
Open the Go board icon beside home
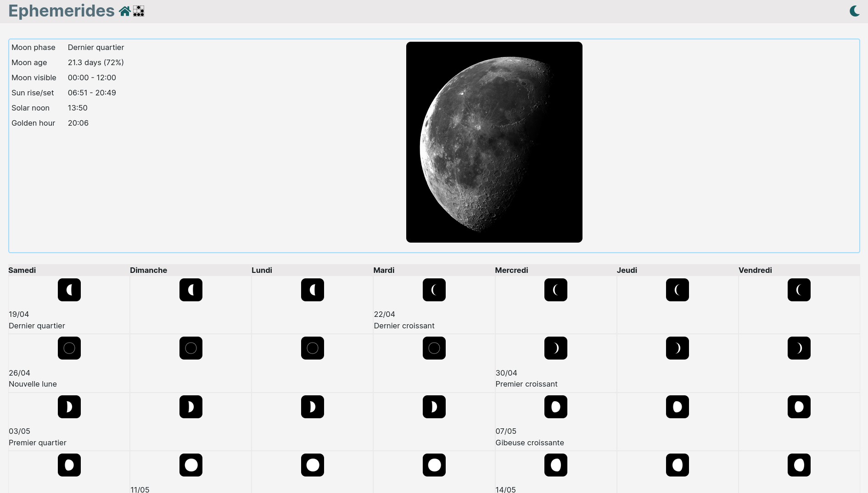[139, 11]
